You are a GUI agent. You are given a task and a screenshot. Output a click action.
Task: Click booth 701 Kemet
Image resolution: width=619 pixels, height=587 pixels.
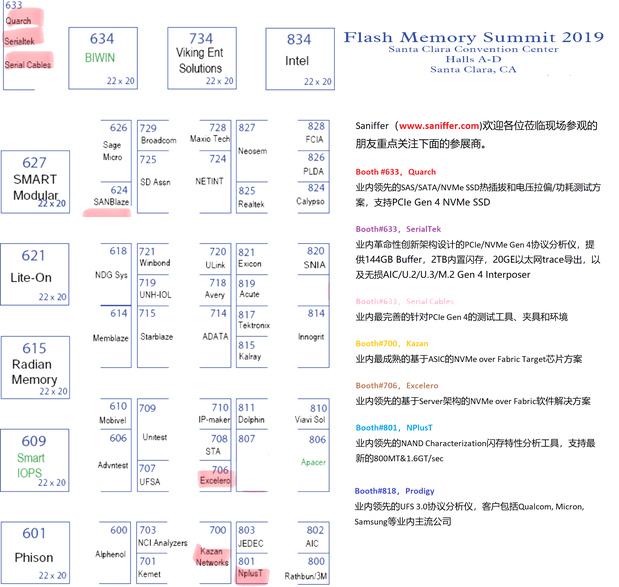point(153,568)
